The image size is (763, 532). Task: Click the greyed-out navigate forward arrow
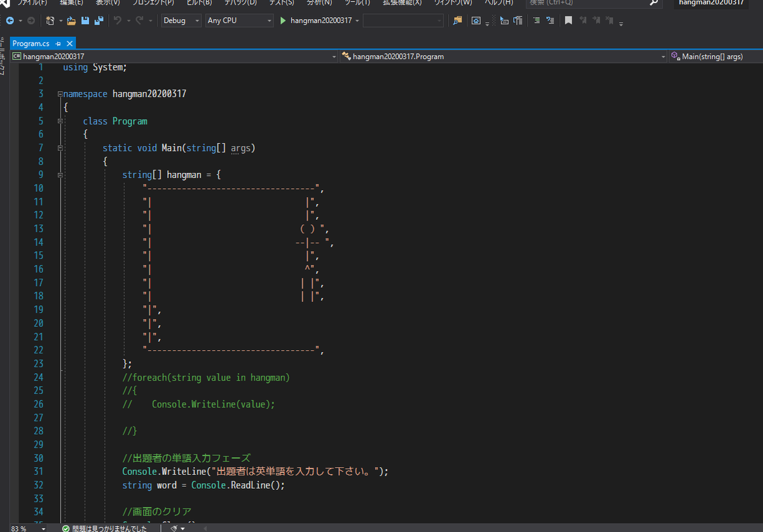(x=31, y=20)
